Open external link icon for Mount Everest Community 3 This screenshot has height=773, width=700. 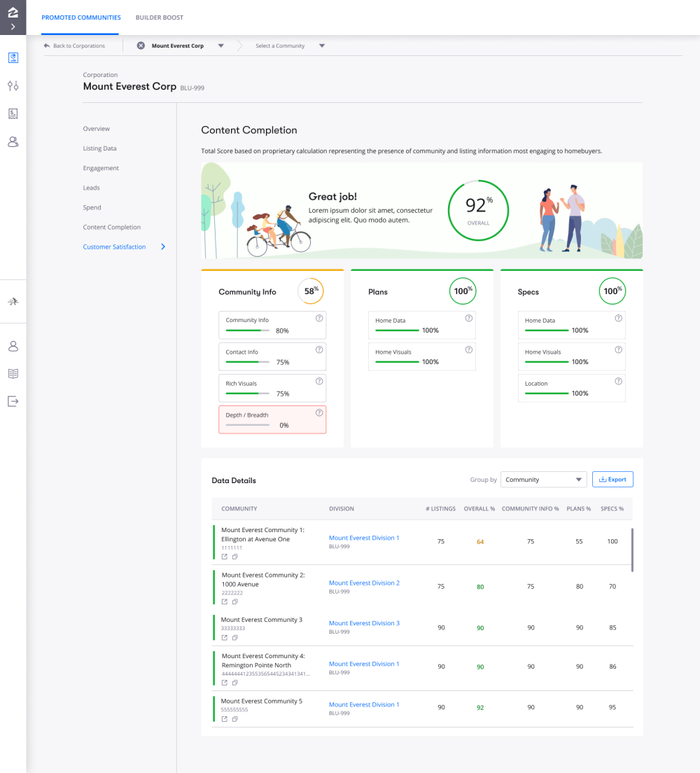(224, 637)
